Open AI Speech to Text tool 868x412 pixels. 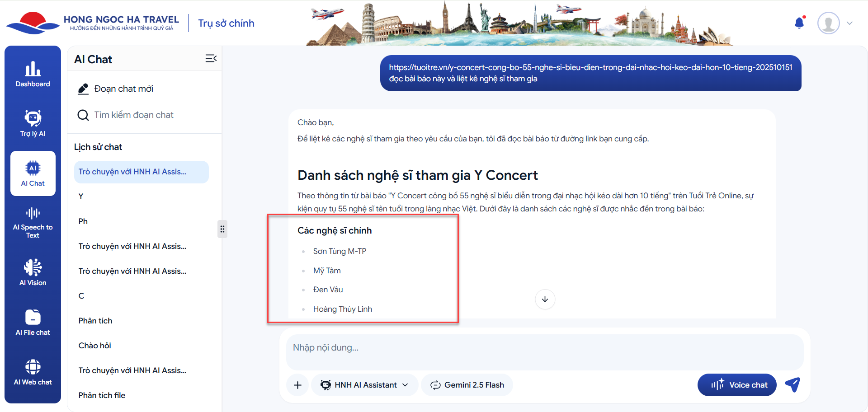click(x=33, y=222)
